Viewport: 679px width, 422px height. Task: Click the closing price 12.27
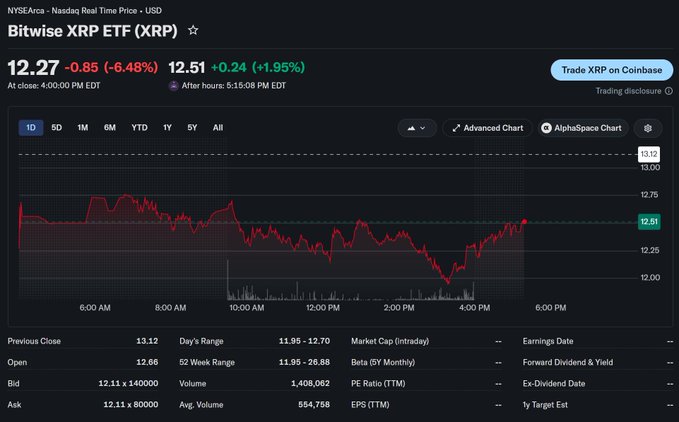click(x=33, y=68)
